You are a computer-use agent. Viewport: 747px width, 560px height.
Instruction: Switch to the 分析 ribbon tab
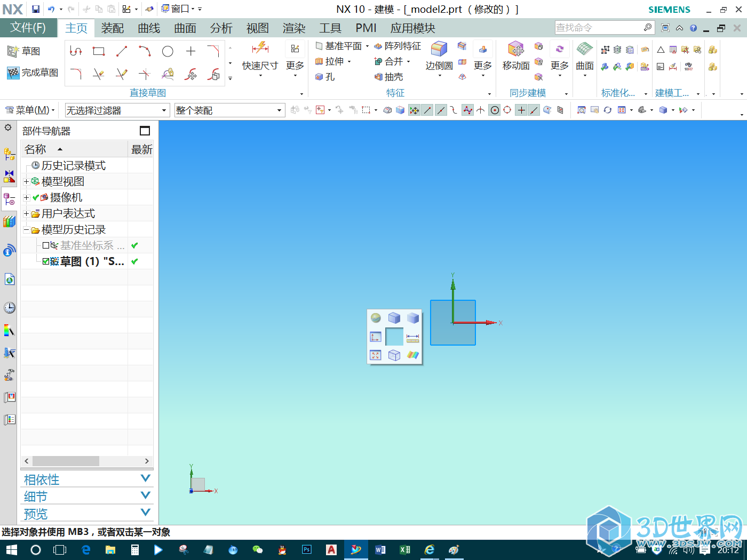tap(221, 28)
